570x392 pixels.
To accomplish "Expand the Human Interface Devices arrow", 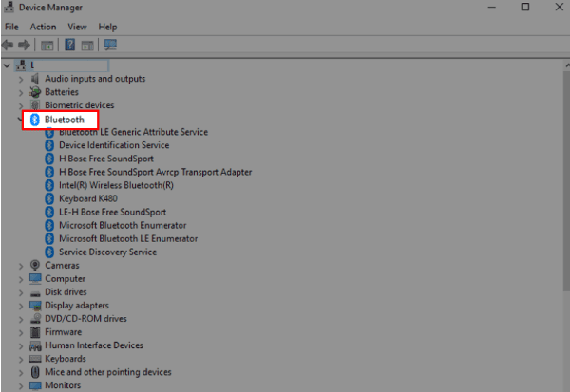I will (x=21, y=346).
